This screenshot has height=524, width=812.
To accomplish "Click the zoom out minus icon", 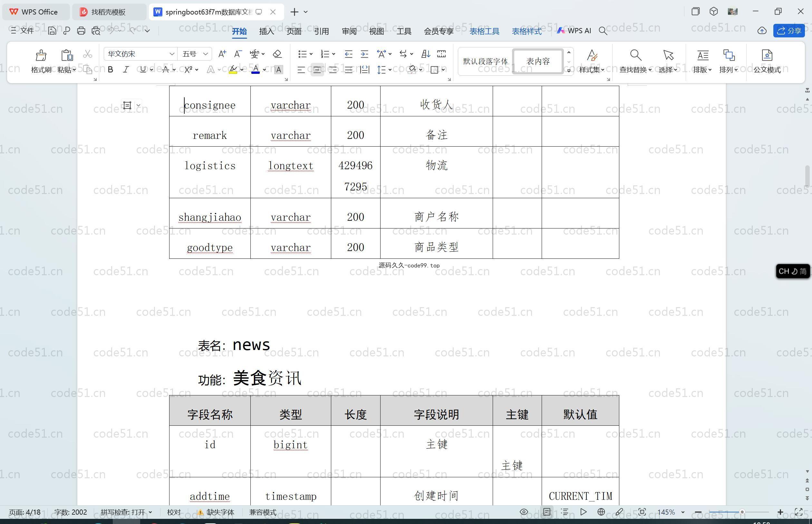I will [x=698, y=512].
